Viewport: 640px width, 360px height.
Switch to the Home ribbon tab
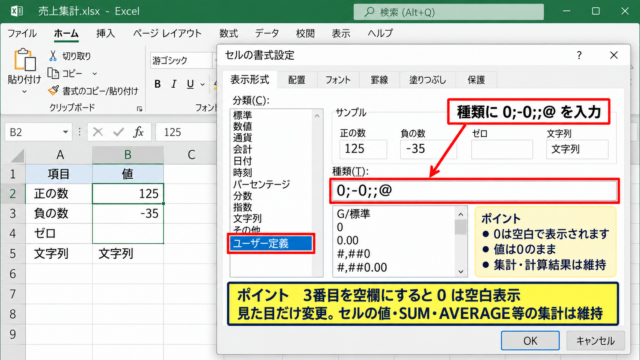(66, 33)
